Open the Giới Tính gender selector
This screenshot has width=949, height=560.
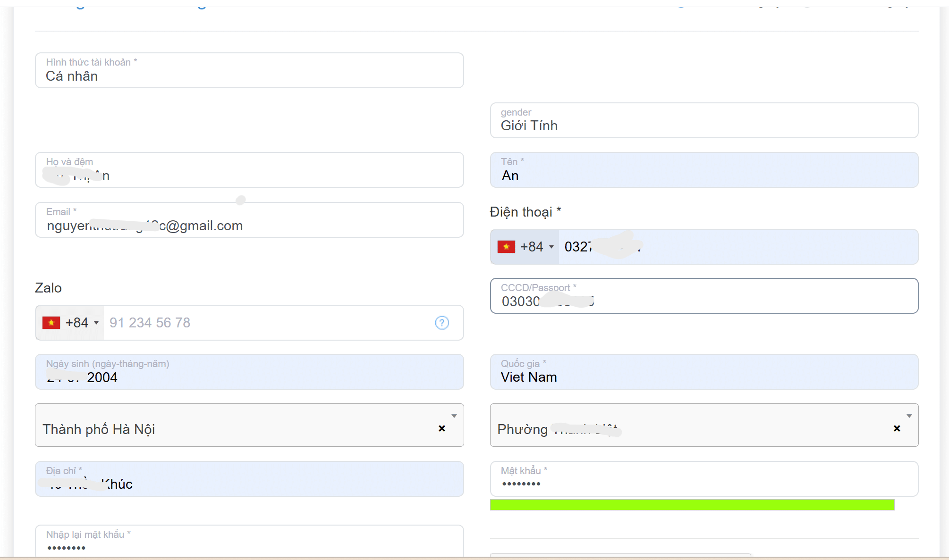pos(703,121)
